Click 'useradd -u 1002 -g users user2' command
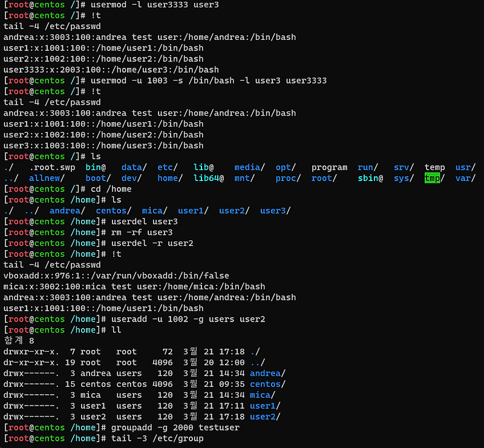 coord(188,319)
